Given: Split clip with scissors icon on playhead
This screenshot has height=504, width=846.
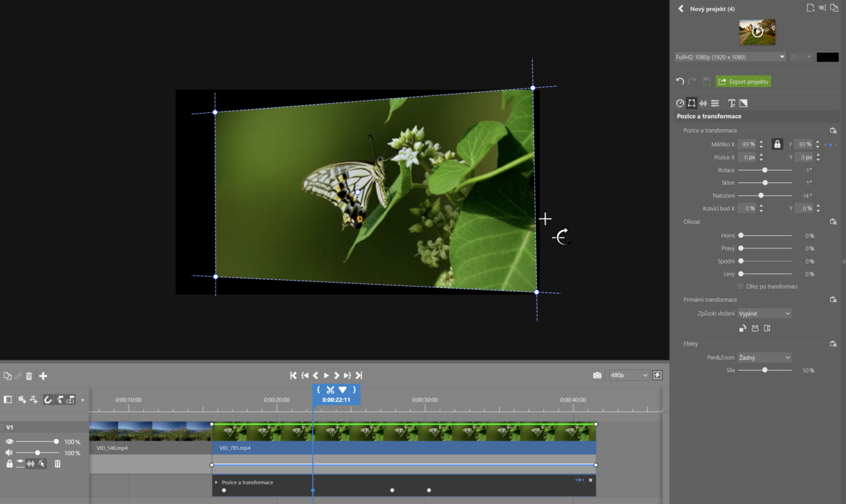Looking at the screenshot, I should (330, 390).
